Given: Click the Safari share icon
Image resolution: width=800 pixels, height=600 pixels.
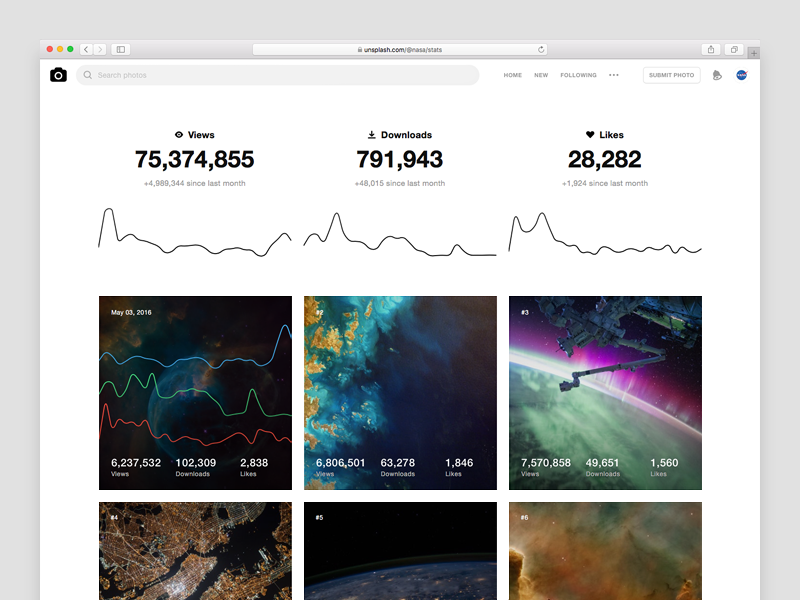Looking at the screenshot, I should [711, 49].
